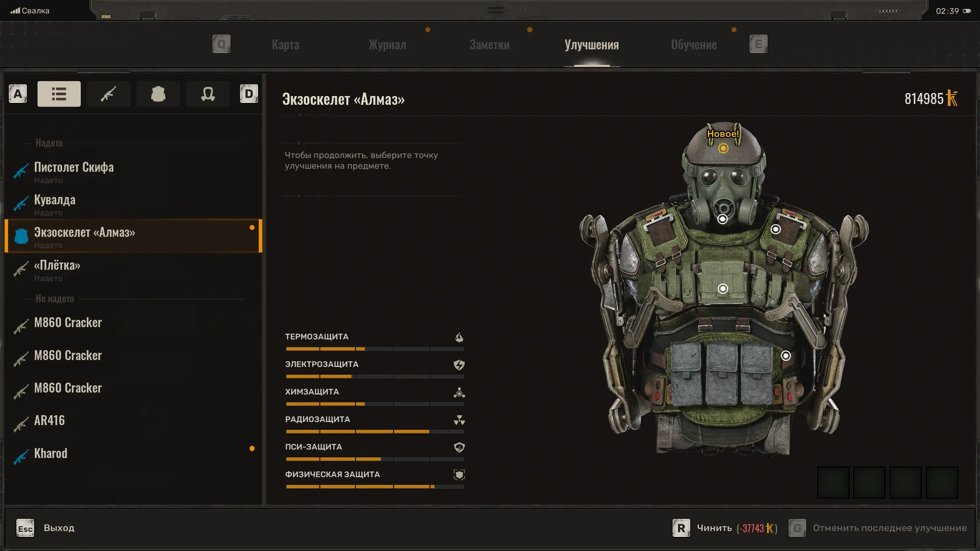Screen dimensions: 980x551
Task: Click the battery icon next to clock
Action: pyautogui.click(x=967, y=11)
